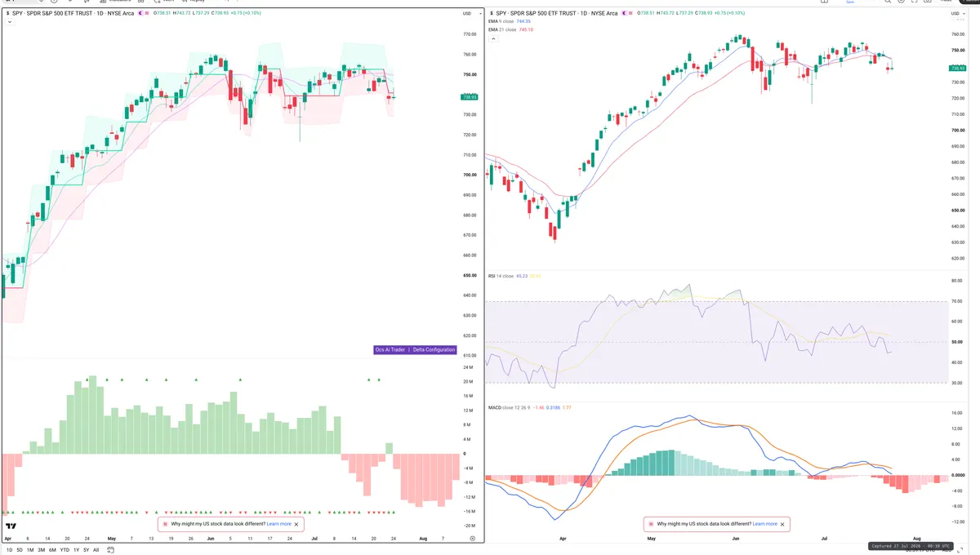Click moon market-status icon in left chart title

(x=140, y=13)
